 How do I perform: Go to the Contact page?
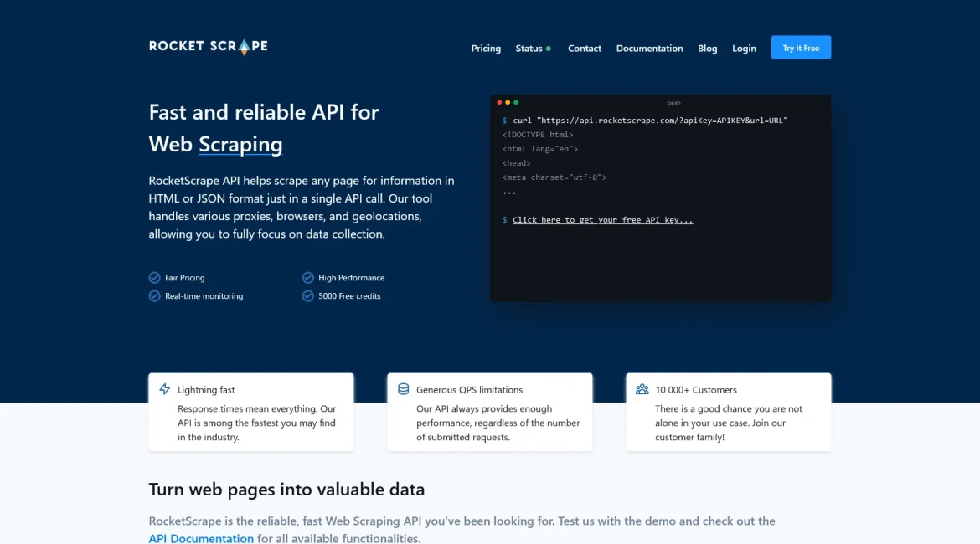point(585,48)
